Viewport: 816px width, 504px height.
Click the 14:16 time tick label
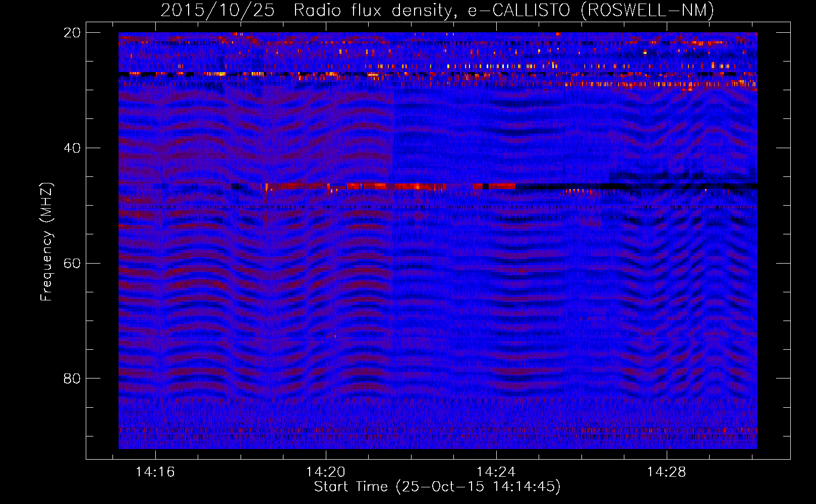[x=155, y=472]
